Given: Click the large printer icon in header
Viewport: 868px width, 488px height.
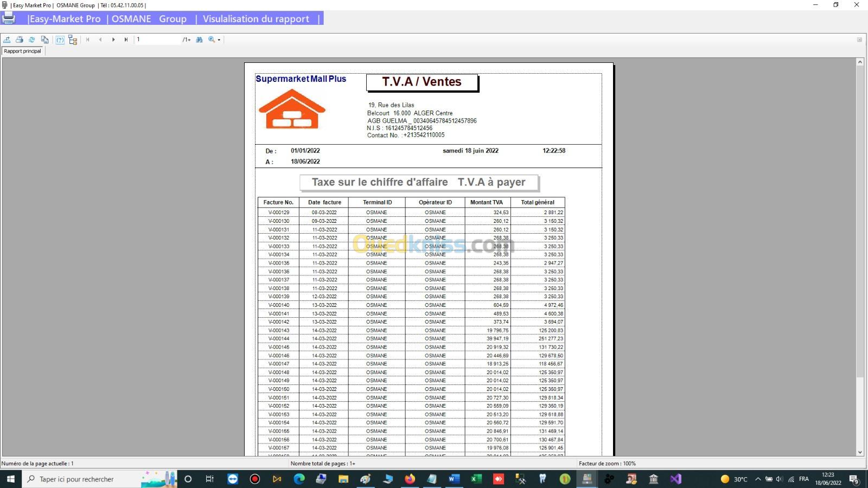Looking at the screenshot, I should tap(9, 18).
